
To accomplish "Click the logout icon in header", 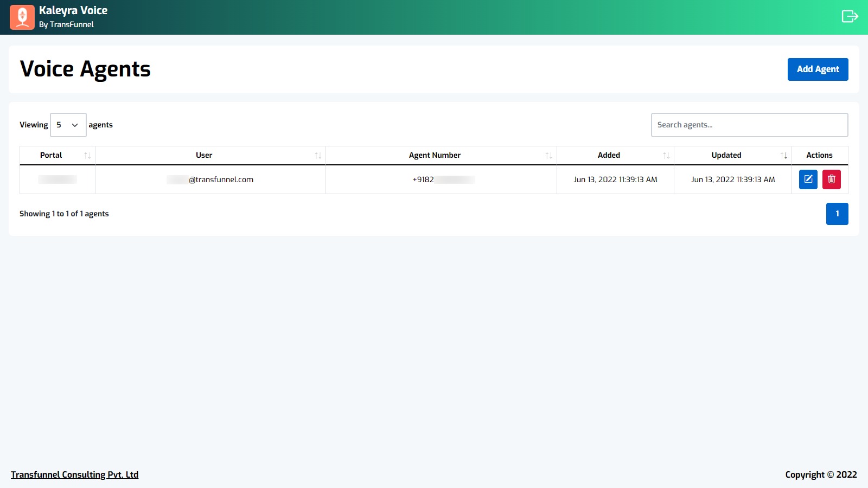I will click(x=850, y=16).
